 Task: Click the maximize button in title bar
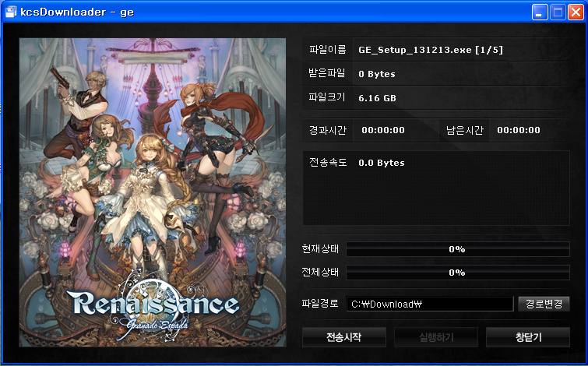558,12
